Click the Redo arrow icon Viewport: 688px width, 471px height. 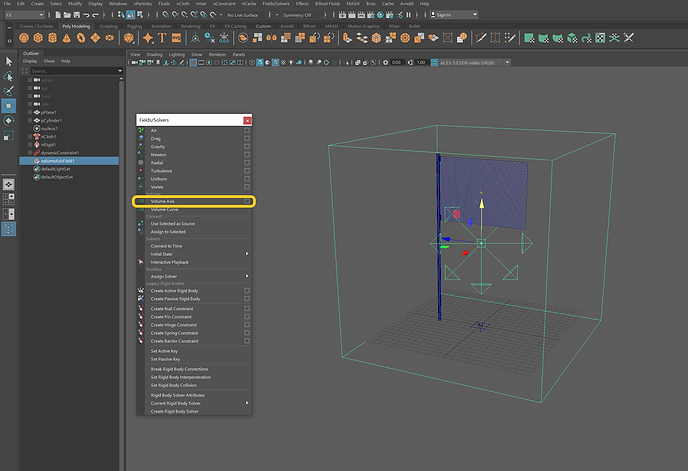pyautogui.click(x=95, y=15)
